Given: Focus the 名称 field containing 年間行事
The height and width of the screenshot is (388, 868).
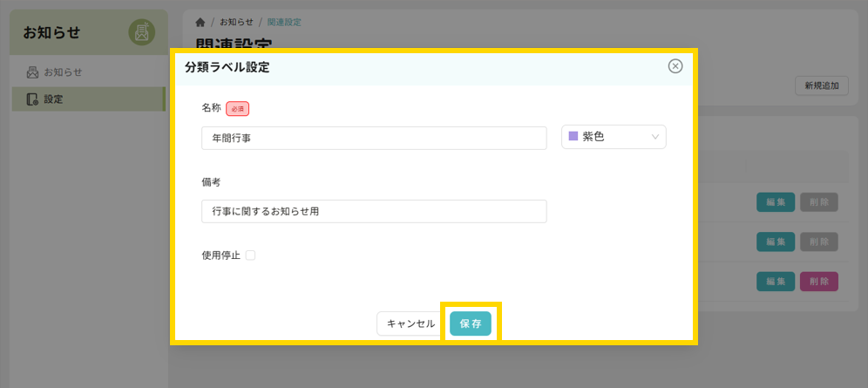Looking at the screenshot, I should pos(373,138).
